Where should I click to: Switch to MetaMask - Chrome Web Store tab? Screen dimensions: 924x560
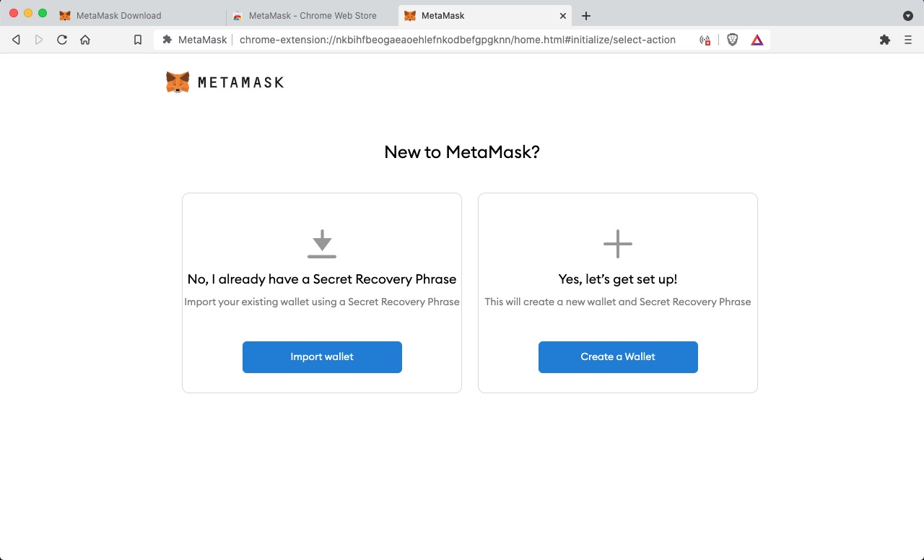313,15
